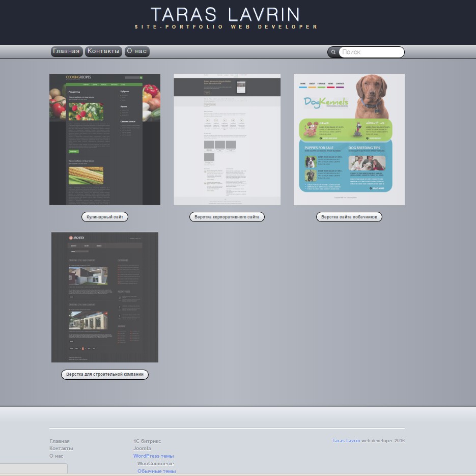Click the search magnifier icon
The image size is (476, 476).
(x=333, y=52)
